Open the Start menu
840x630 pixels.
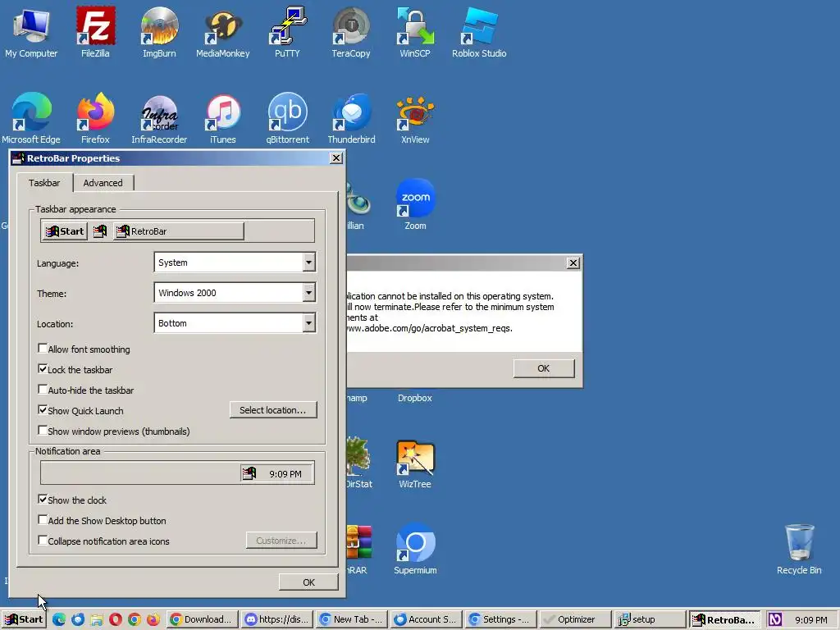click(x=24, y=620)
